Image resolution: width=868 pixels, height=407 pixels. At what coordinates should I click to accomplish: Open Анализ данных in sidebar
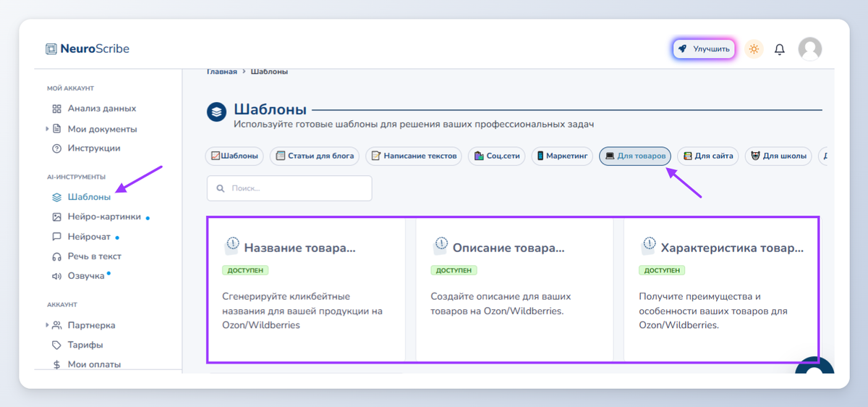(x=102, y=109)
